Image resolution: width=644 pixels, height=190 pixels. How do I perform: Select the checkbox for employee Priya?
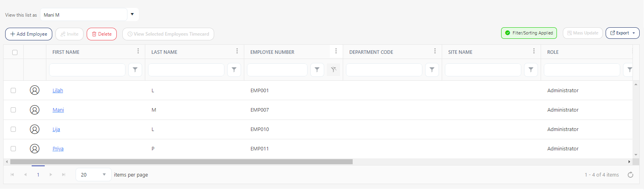pyautogui.click(x=13, y=148)
